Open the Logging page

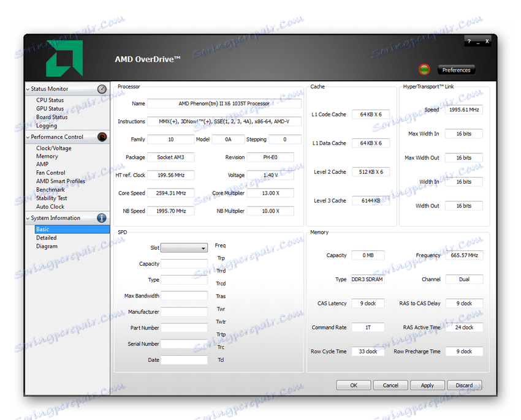[47, 126]
